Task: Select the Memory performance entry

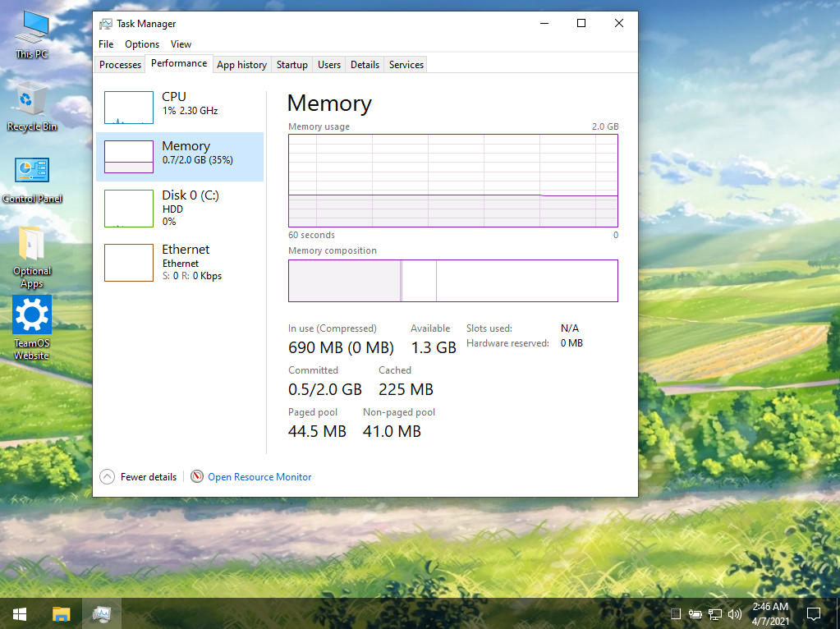Action: 180,157
